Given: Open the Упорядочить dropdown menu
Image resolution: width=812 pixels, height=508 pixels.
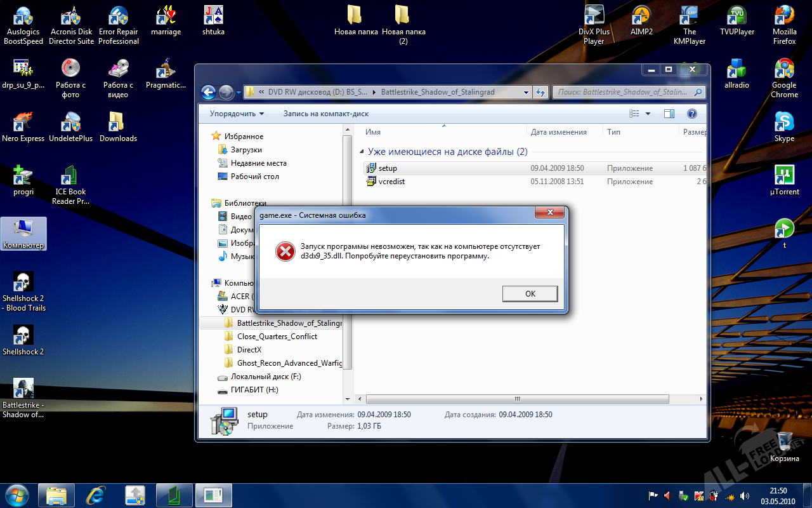Looking at the screenshot, I should 237,114.
